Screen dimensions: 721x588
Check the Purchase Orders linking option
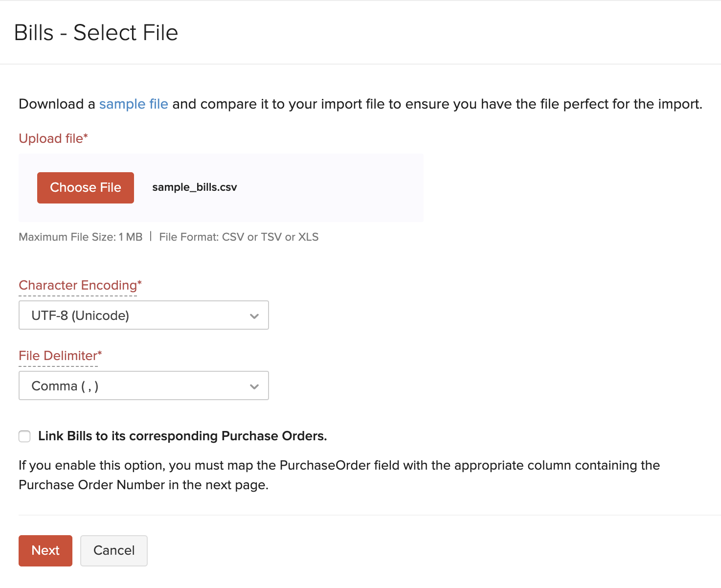tap(24, 436)
